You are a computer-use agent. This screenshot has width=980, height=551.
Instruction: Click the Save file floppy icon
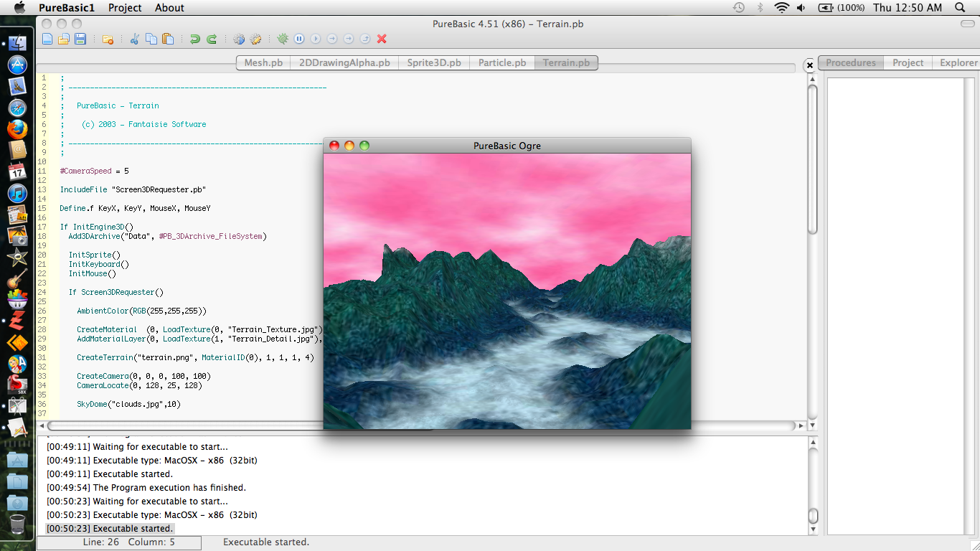(x=80, y=39)
